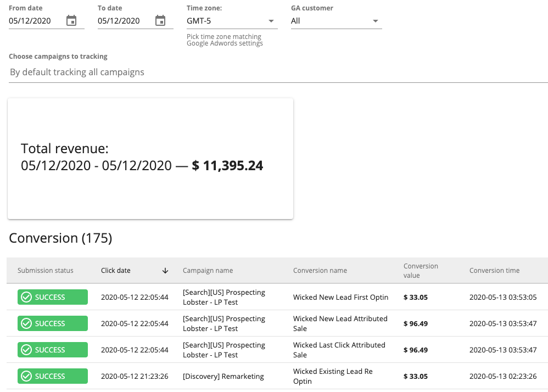Sort by Campaign name column header

coord(208,271)
